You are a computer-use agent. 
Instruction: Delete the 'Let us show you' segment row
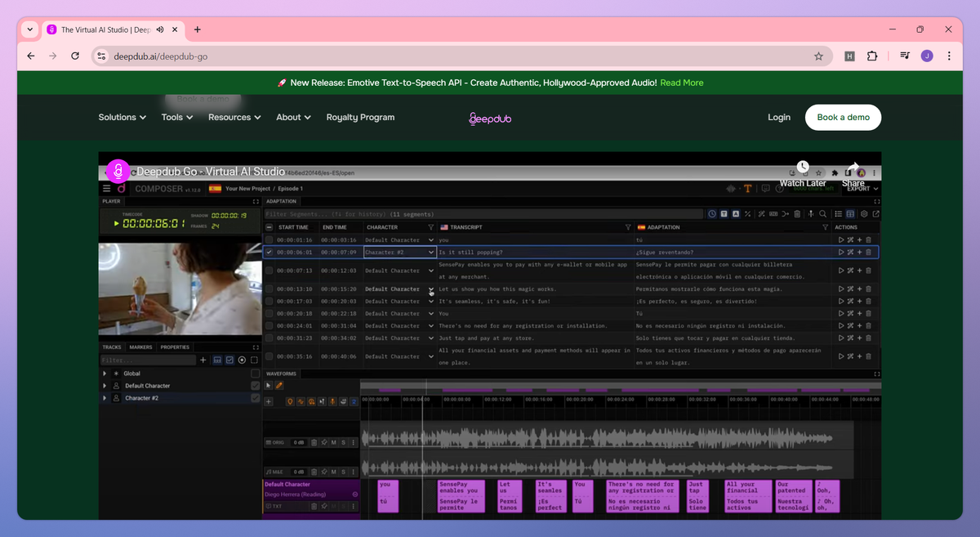(868, 289)
